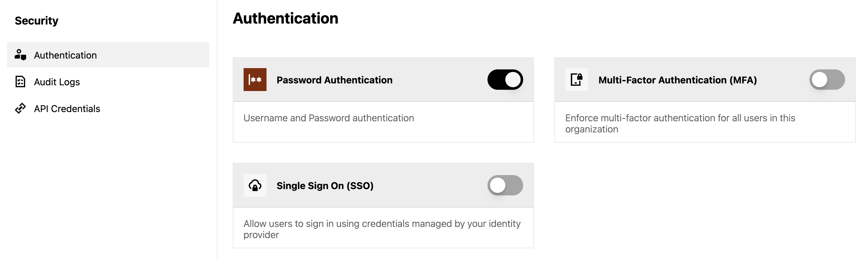The width and height of the screenshot is (868, 261).
Task: Go to the API Credentials label
Action: tap(67, 109)
